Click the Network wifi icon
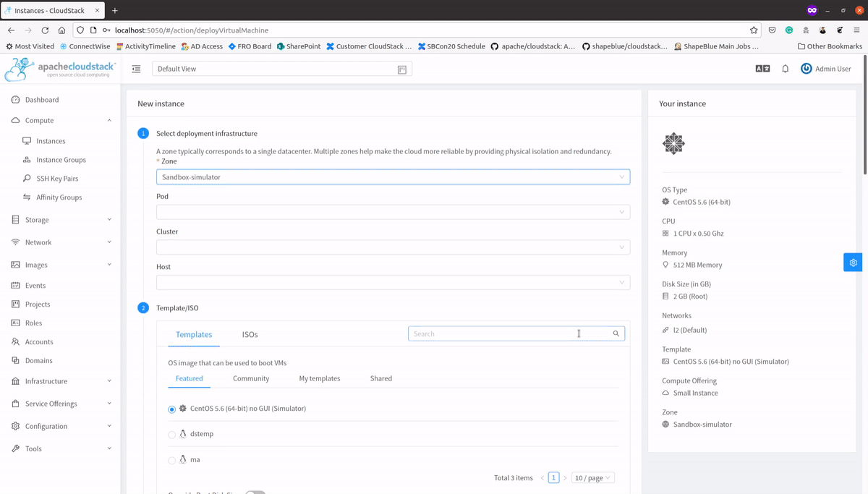868x494 pixels. [x=16, y=242]
